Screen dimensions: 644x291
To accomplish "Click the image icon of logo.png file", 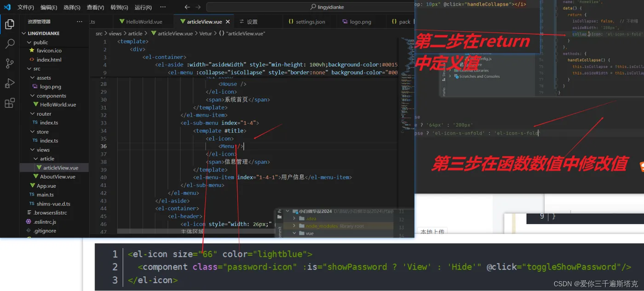I will (35, 86).
